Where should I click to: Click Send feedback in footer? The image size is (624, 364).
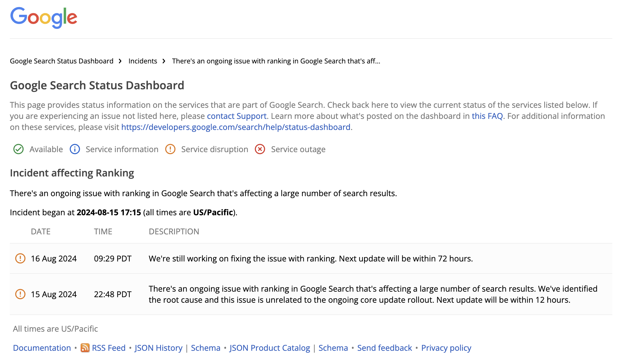tap(384, 348)
